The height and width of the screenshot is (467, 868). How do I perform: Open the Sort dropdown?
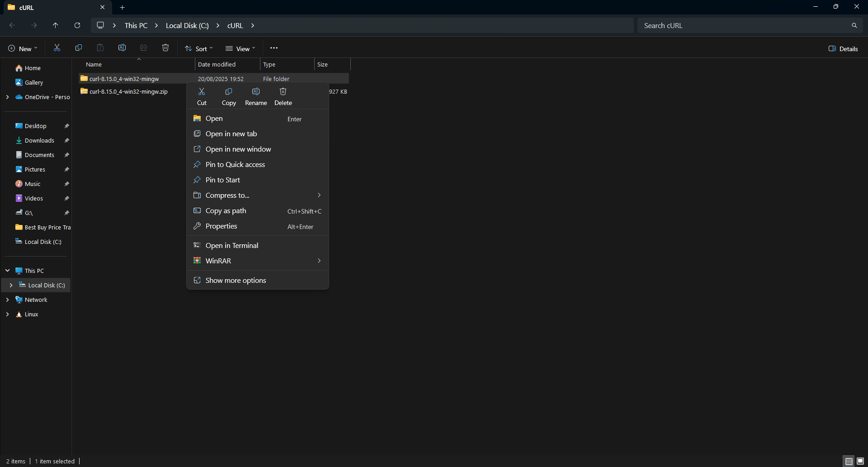[x=198, y=48]
